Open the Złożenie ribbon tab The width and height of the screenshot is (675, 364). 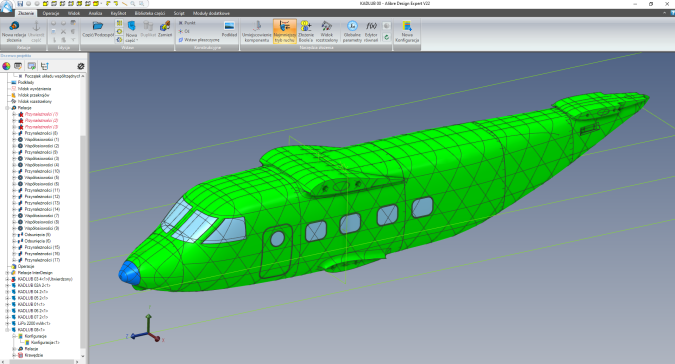click(x=26, y=13)
